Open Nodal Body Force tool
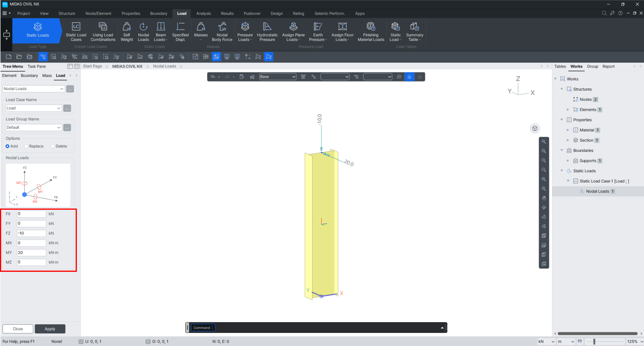644x346 pixels. coord(222,31)
